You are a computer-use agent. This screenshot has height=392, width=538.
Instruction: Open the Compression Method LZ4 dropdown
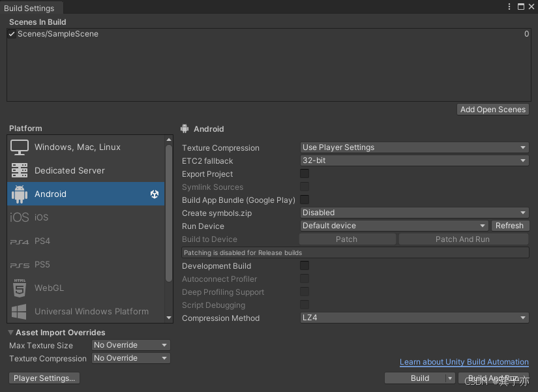coord(414,318)
